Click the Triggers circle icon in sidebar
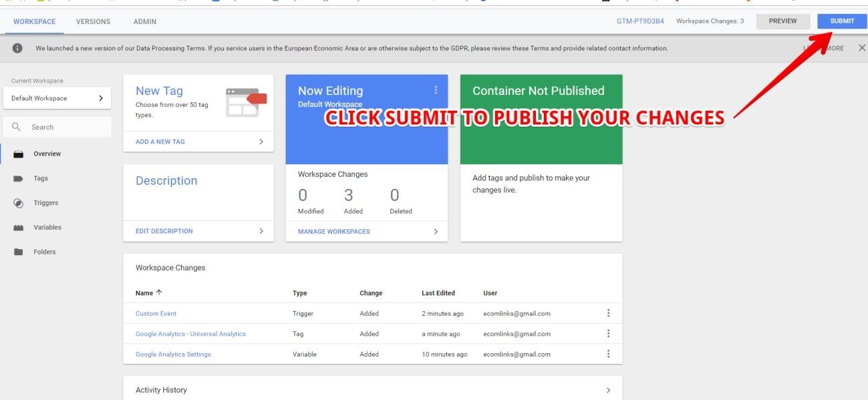Viewport: 868px width, 400px height. [x=19, y=203]
